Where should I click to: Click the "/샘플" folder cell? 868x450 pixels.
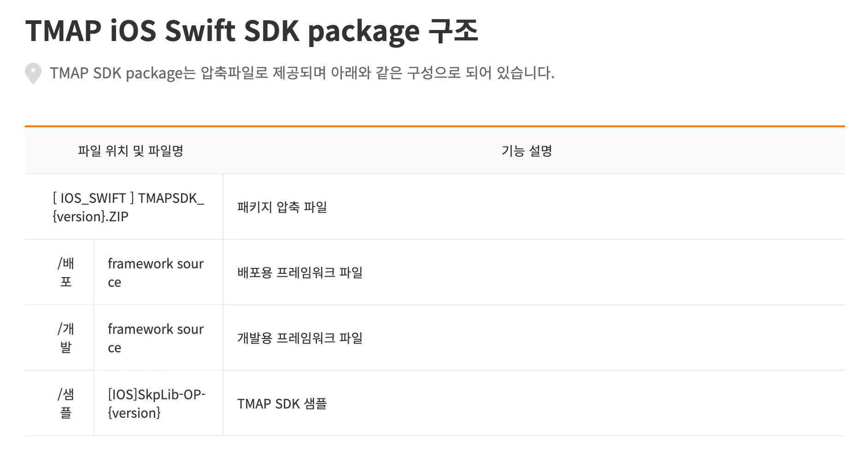[x=66, y=403]
